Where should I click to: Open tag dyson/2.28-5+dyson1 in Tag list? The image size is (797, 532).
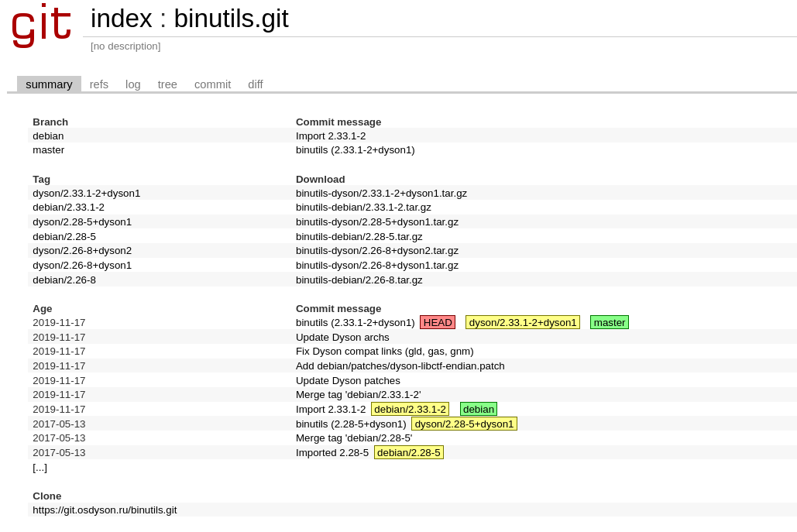point(82,222)
